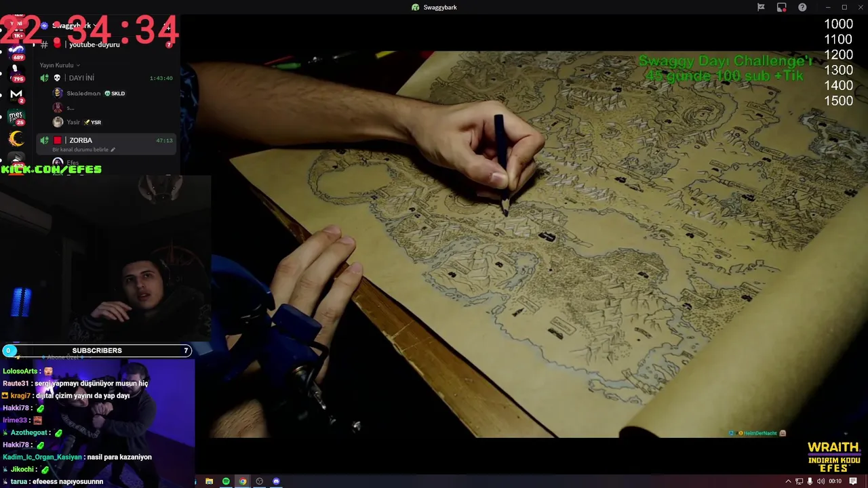Open network status tray icon

pyautogui.click(x=799, y=481)
